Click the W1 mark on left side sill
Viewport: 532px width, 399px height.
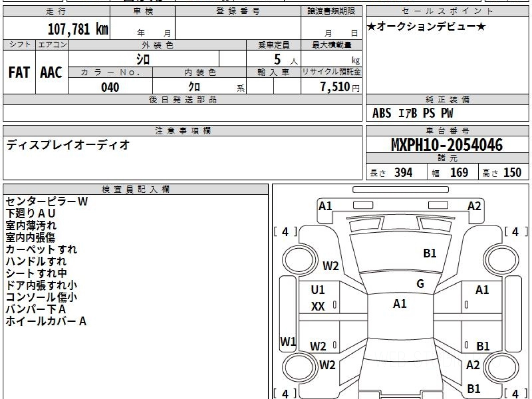(288, 341)
